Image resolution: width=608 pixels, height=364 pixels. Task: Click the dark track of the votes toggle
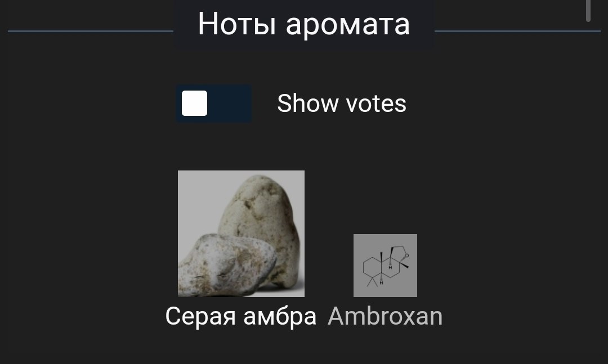(230, 104)
